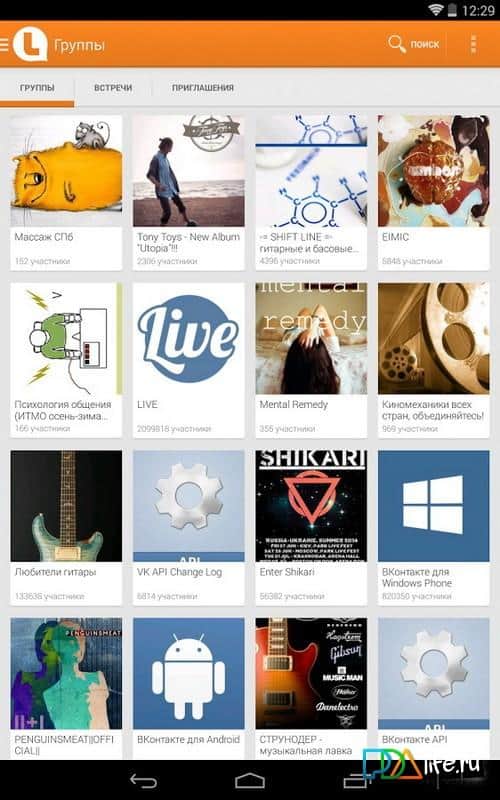Switch to the Приглашения tab

(x=203, y=88)
